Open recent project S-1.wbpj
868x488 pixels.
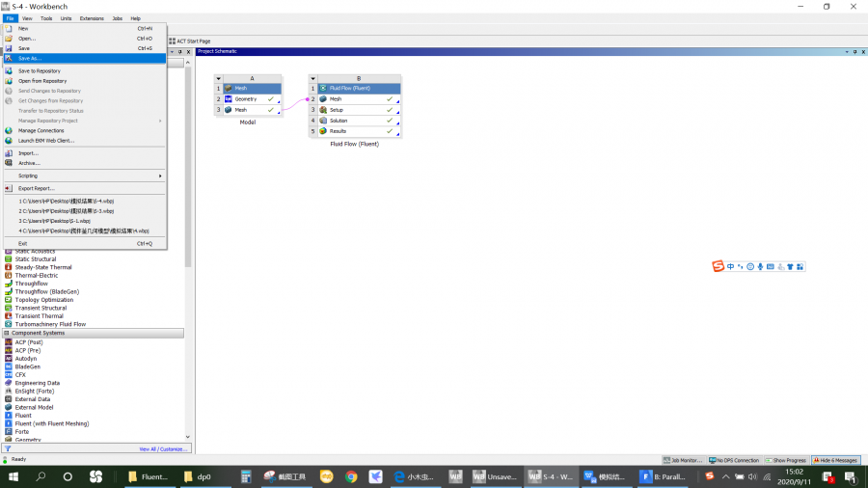85,221
